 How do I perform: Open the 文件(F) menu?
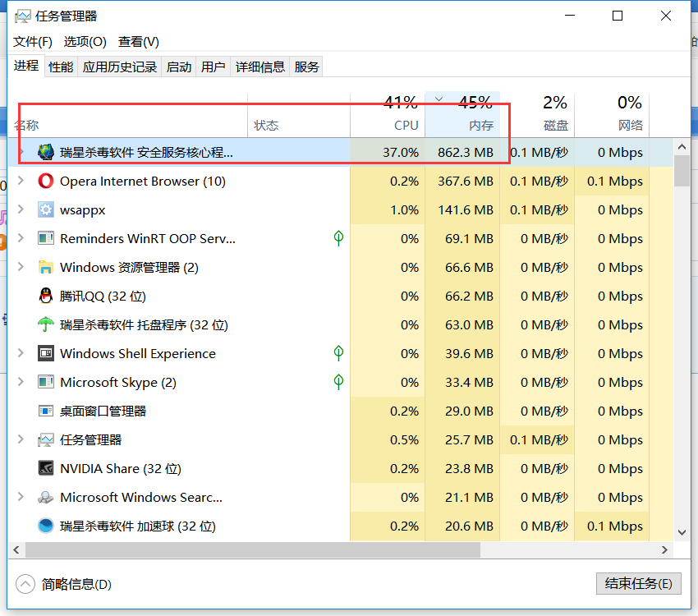(33, 42)
